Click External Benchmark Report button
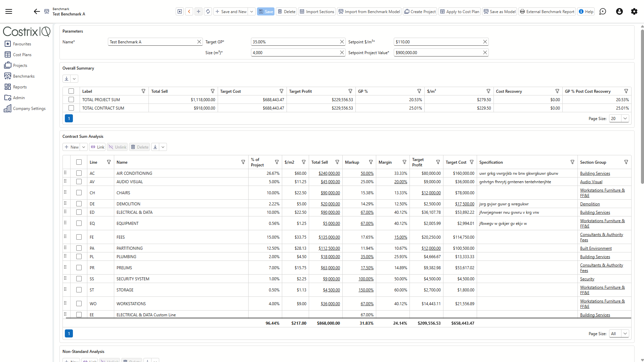 (x=547, y=11)
